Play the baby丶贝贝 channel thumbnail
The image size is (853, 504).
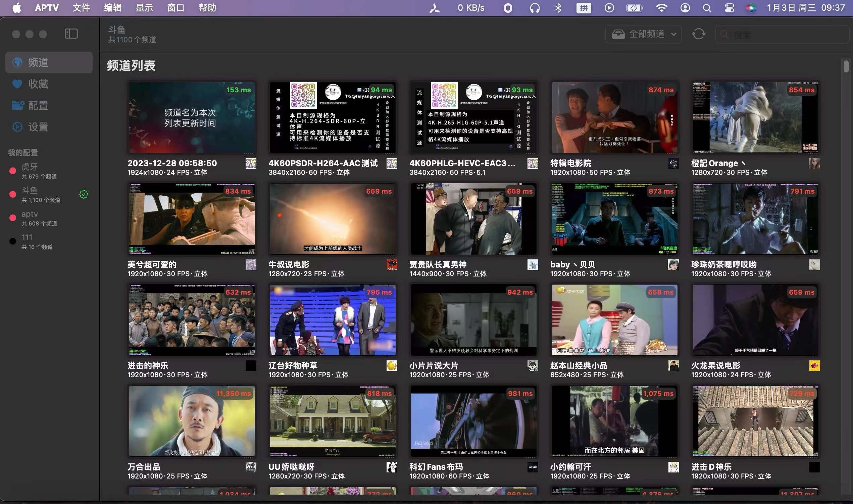(615, 219)
